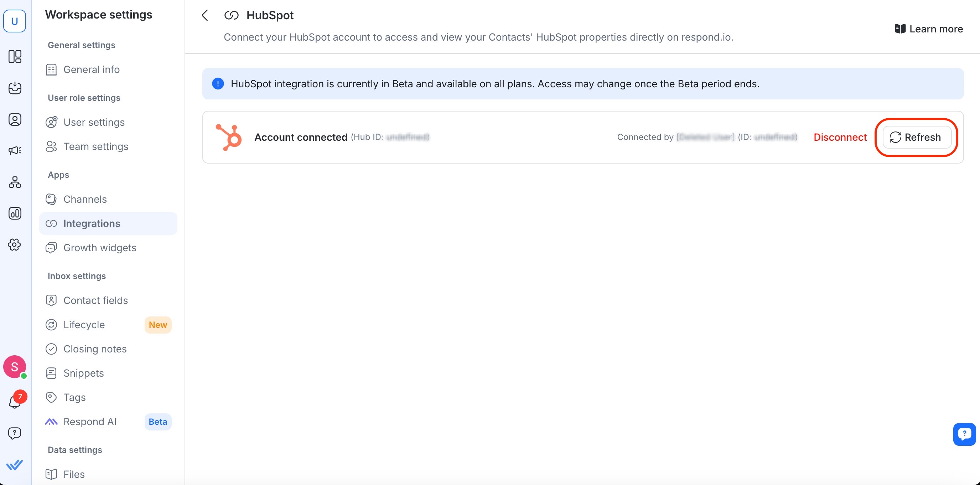Click the user avatar S
Screen dimensions: 980x485
click(x=15, y=367)
